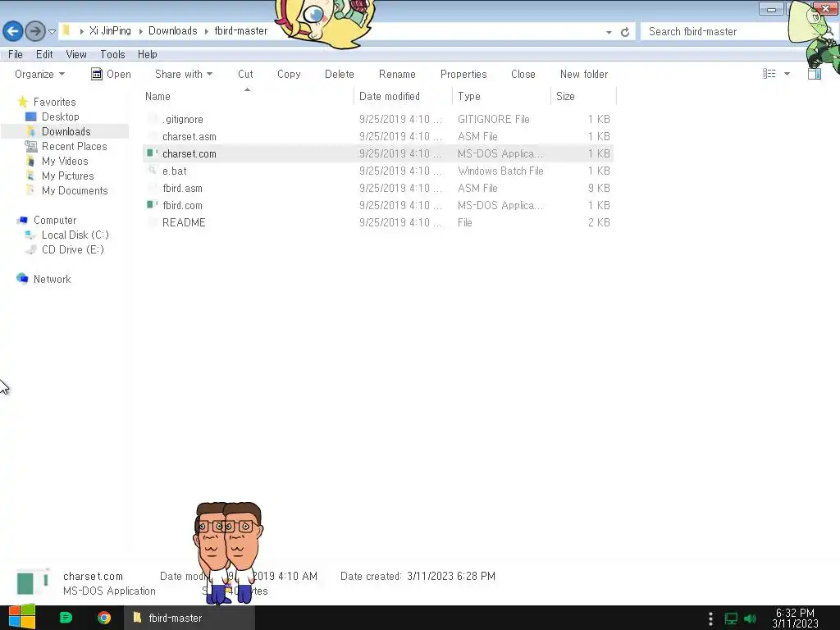Select the charset.asm file
The image size is (840, 630).
pyautogui.click(x=377, y=136)
